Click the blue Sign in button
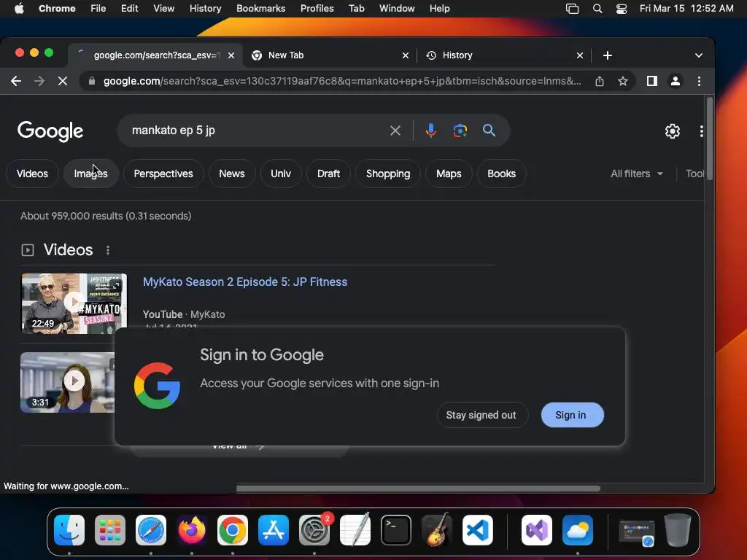747x560 pixels. [x=572, y=415]
